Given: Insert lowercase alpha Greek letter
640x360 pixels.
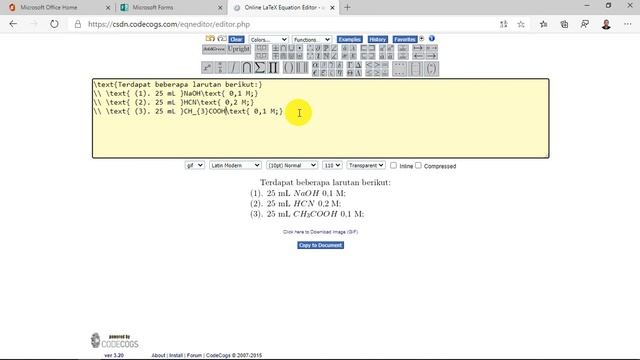Looking at the screenshot, I should tap(316, 65).
